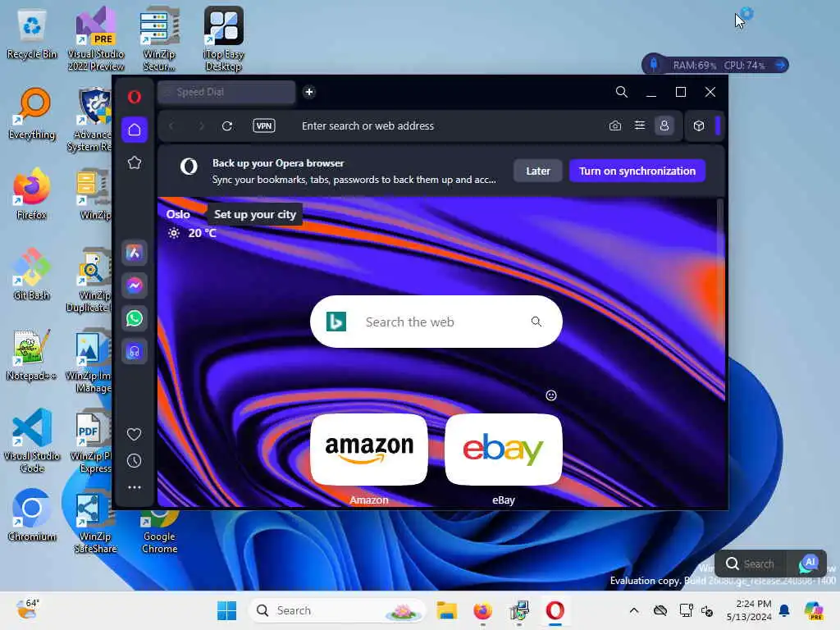Image resolution: width=840 pixels, height=630 pixels.
Task: Open Extensions cube icon
Action: click(x=699, y=126)
